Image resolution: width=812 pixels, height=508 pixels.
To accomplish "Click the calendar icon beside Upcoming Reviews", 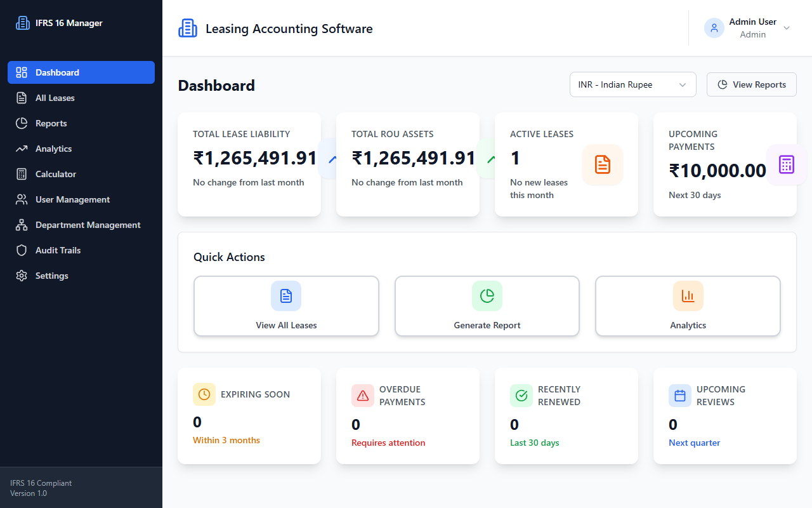I will pos(680,396).
